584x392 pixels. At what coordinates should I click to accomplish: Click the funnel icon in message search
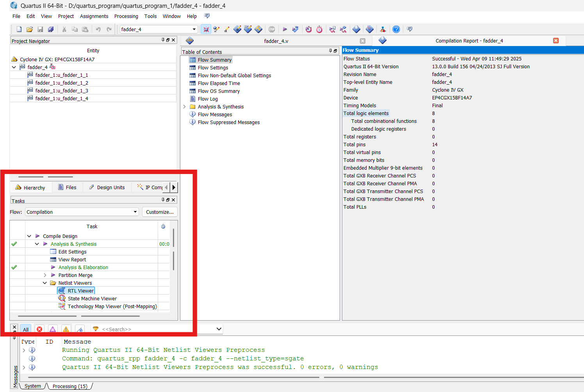tap(96, 329)
